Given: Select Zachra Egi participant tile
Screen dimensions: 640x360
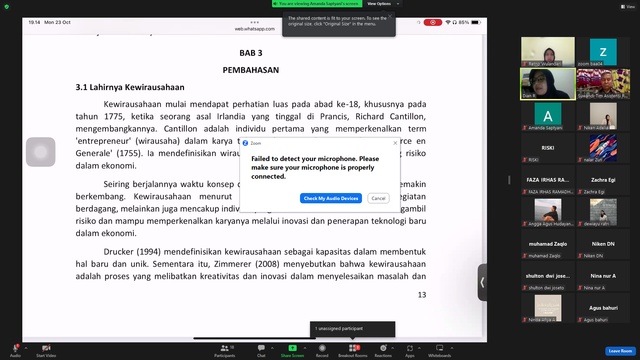Looking at the screenshot, I should click(603, 180).
